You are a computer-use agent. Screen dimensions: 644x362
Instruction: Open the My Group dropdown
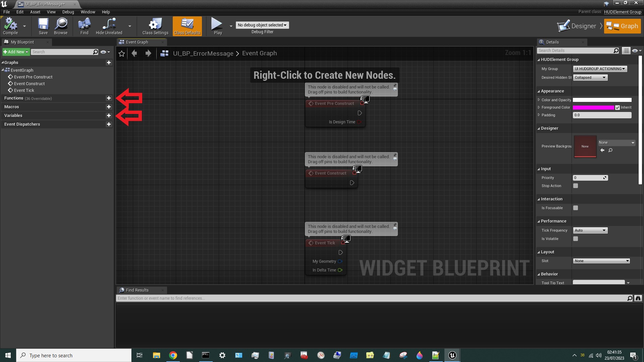tap(600, 69)
